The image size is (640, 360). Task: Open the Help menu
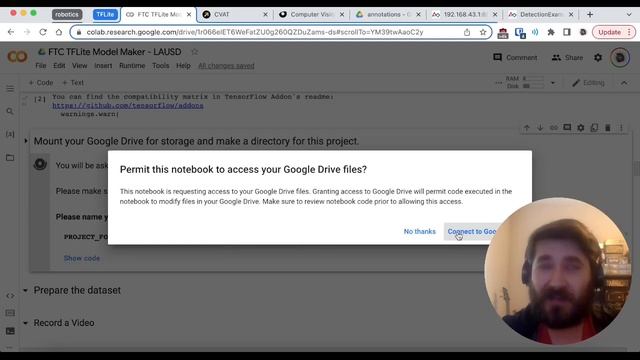[183, 66]
